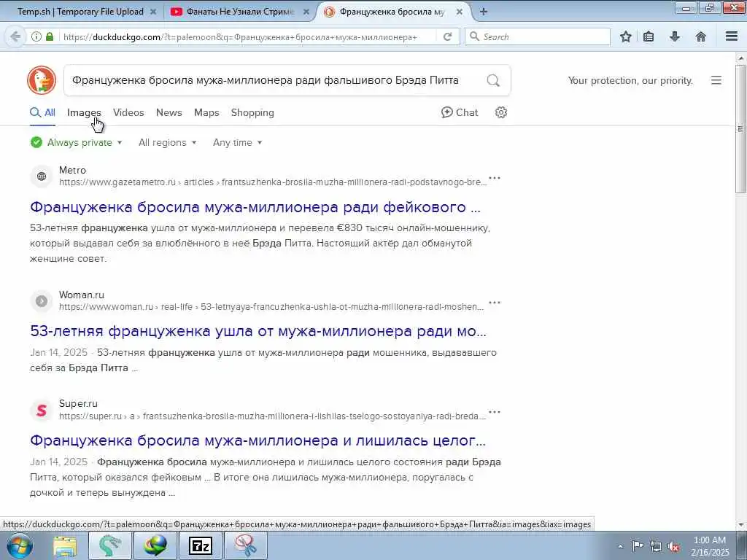Image resolution: width=747 pixels, height=560 pixels.
Task: Click the super.ru URL link
Action: coord(273,416)
